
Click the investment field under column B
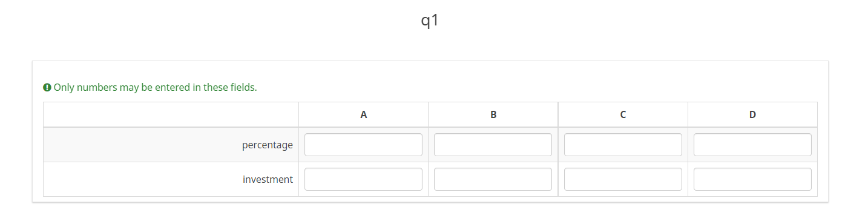click(x=493, y=179)
